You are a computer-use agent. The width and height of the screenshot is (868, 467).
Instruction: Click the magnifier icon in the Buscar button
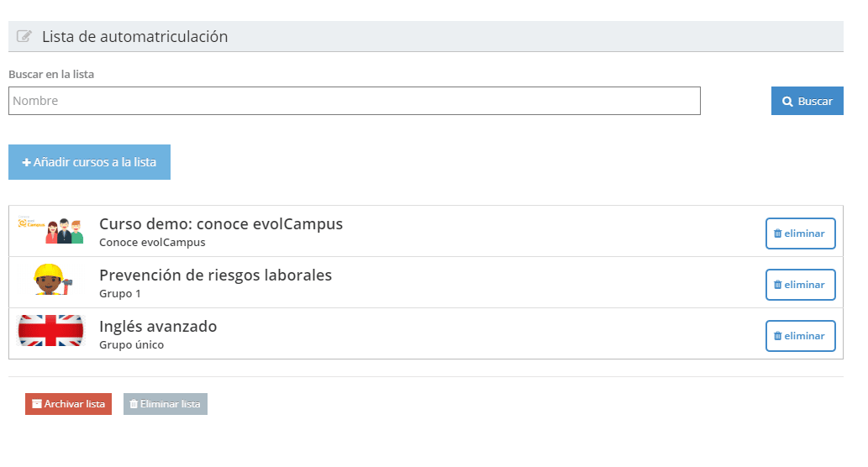point(787,102)
